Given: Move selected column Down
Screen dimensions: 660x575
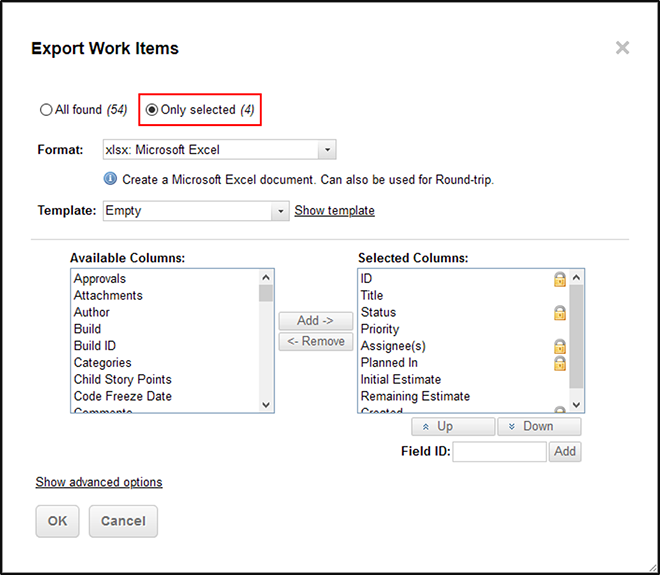Looking at the screenshot, I should [539, 426].
